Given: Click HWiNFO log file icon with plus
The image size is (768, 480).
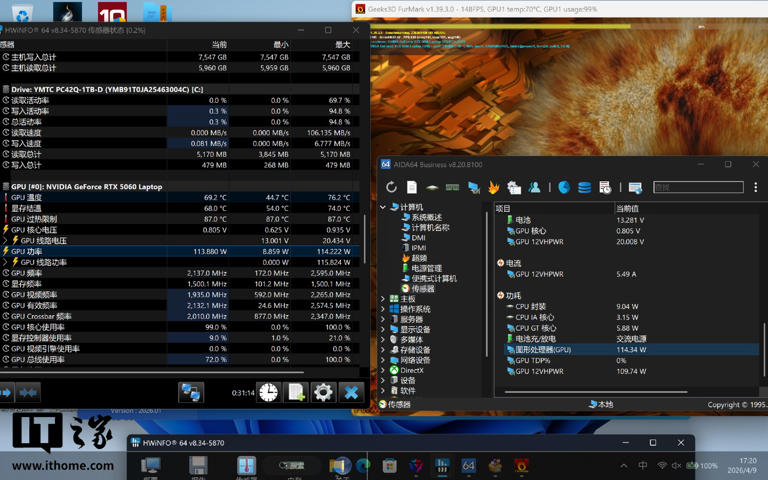Looking at the screenshot, I should [296, 393].
